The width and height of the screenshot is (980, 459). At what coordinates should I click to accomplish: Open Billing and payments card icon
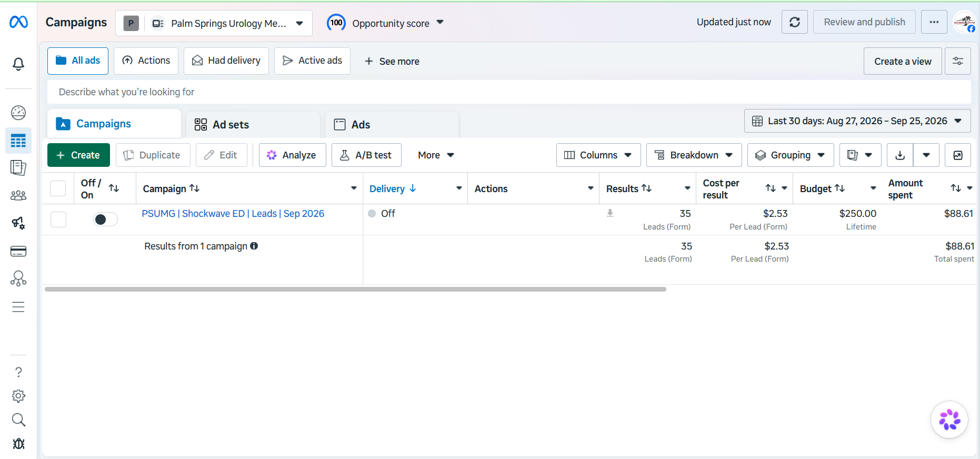18,251
